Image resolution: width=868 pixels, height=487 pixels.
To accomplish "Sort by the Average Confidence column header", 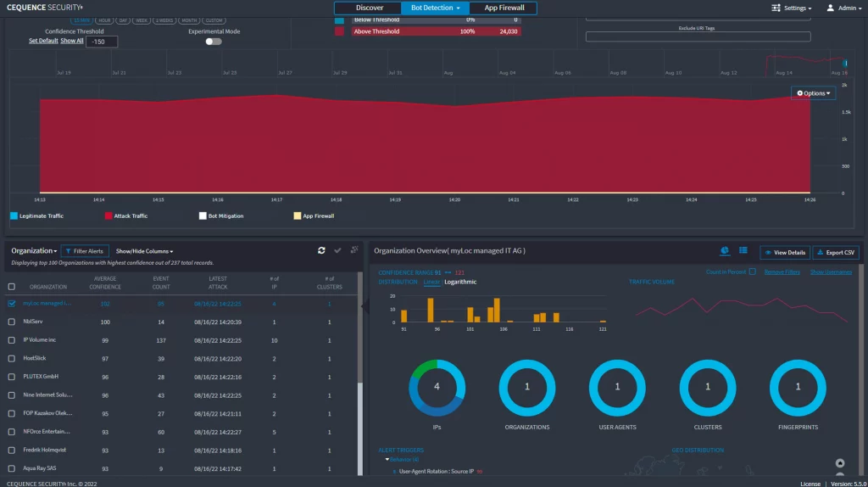I will coord(105,283).
